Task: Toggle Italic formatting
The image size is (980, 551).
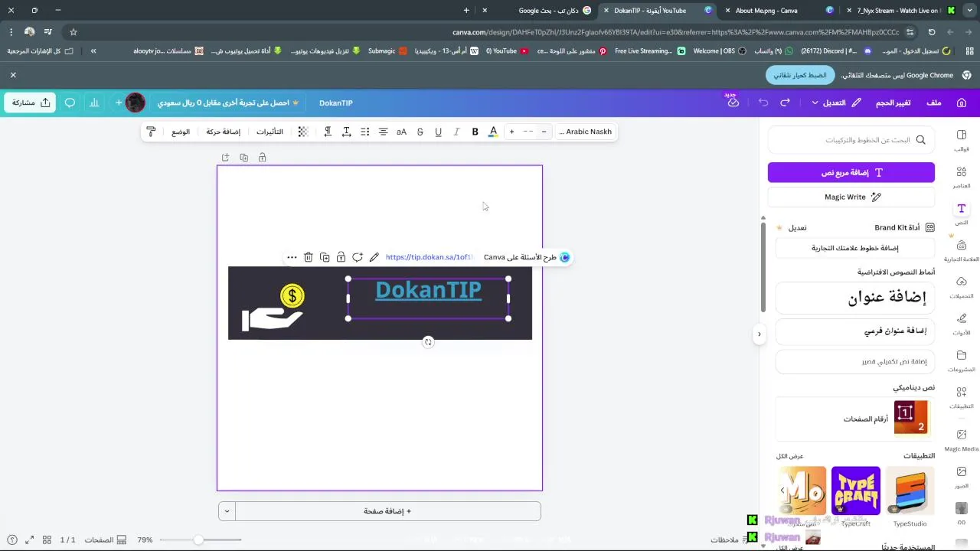Action: click(456, 132)
